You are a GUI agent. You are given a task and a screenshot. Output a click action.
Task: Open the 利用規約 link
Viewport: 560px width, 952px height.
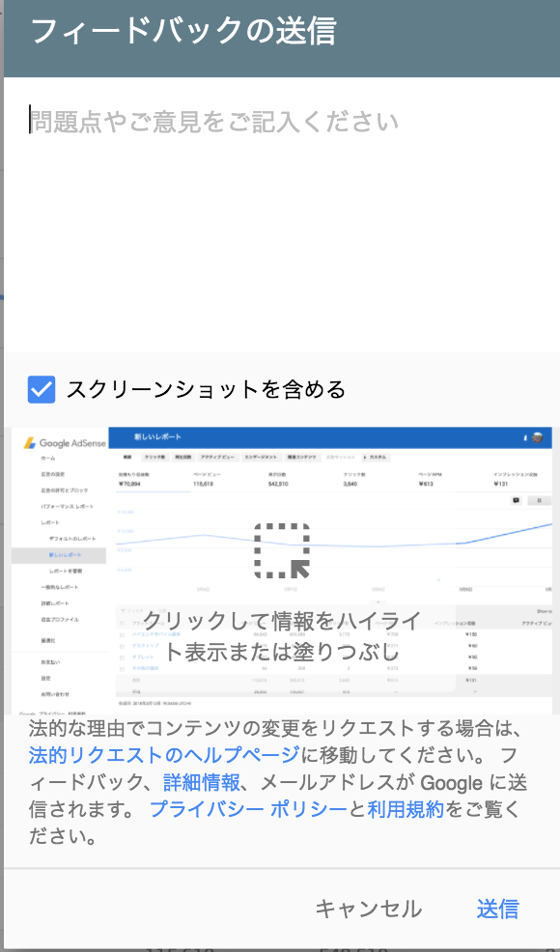[406, 809]
